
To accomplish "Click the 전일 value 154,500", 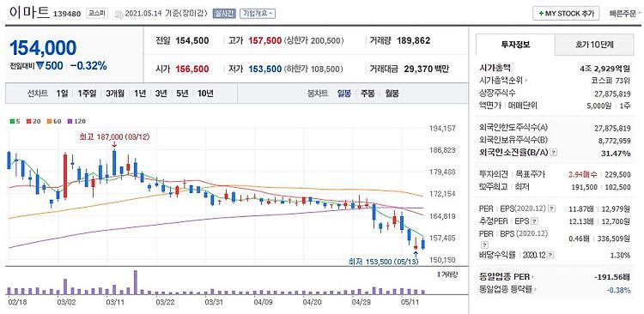I will (192, 40).
